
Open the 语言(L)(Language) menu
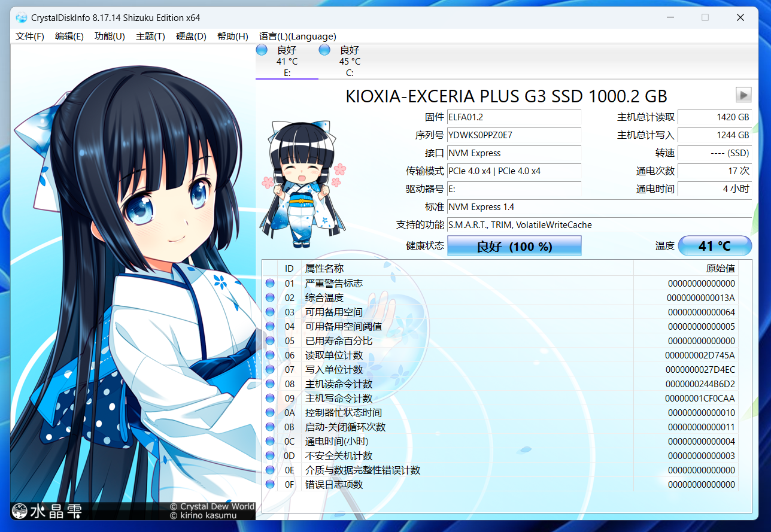298,37
